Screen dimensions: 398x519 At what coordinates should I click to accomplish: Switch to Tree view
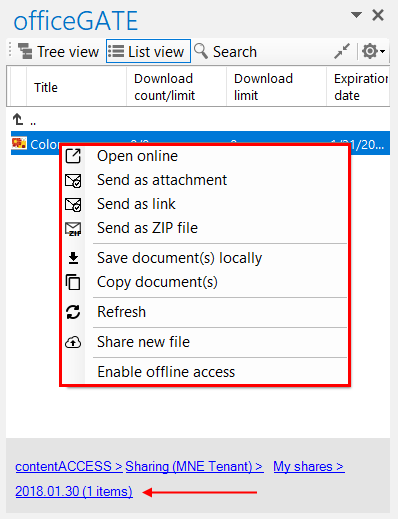click(58, 51)
